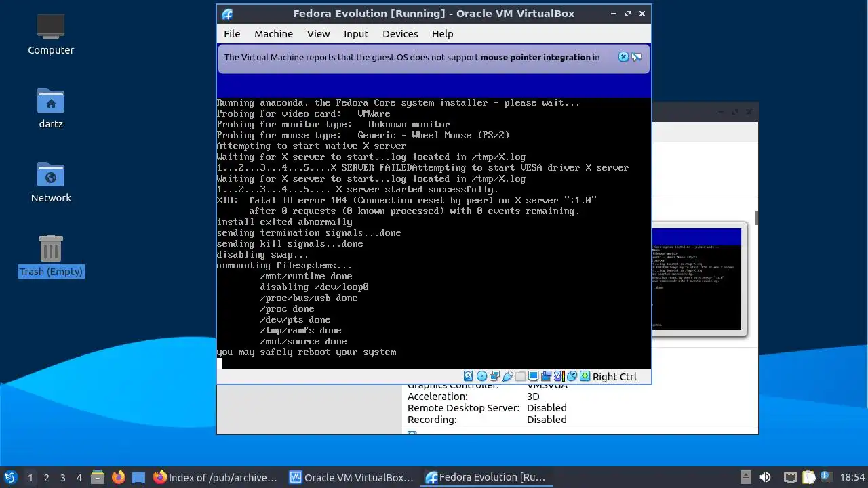
Task: Click the 18:54 panel clock
Action: 852,477
